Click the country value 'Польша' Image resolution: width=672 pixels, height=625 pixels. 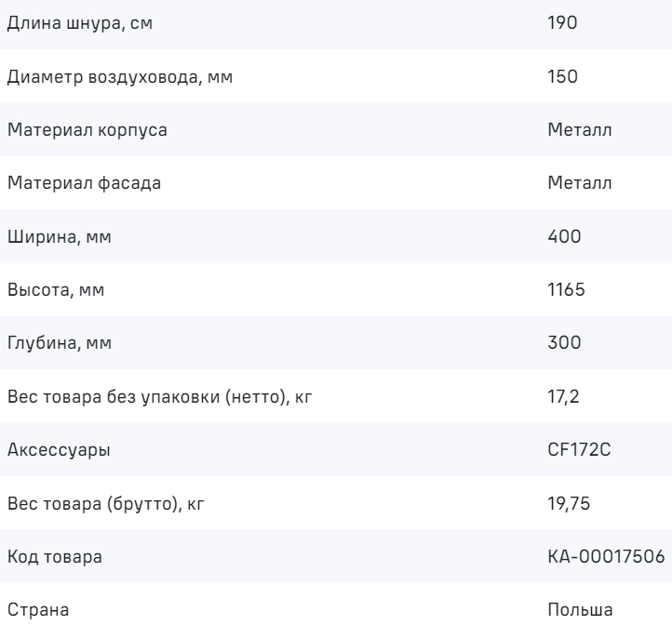pyautogui.click(x=581, y=611)
